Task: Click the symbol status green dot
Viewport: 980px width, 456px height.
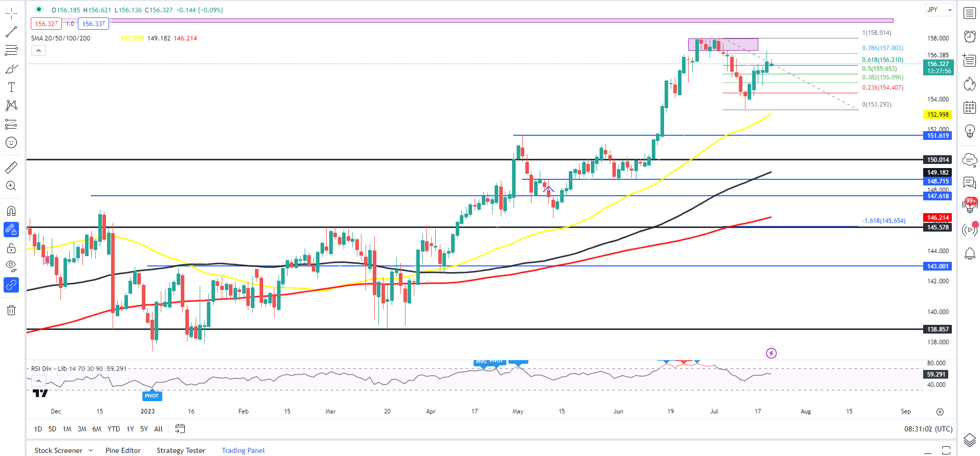Action: 38,10
